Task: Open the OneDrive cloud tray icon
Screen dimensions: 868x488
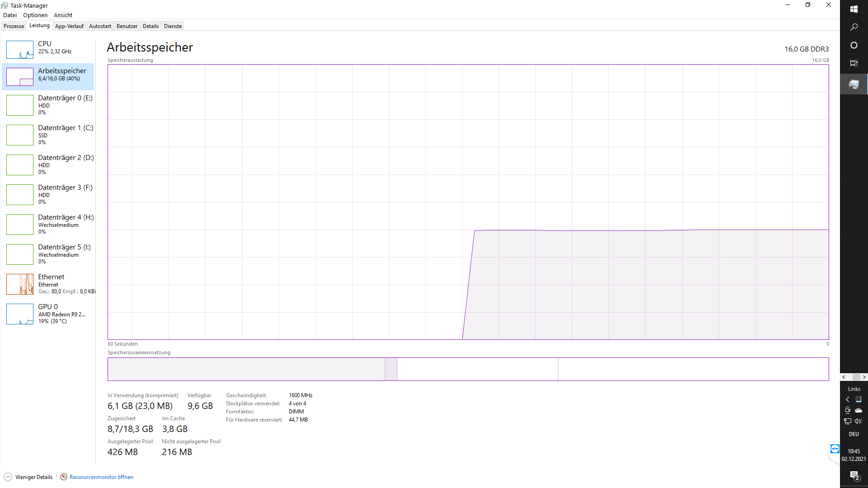Action: pyautogui.click(x=859, y=410)
